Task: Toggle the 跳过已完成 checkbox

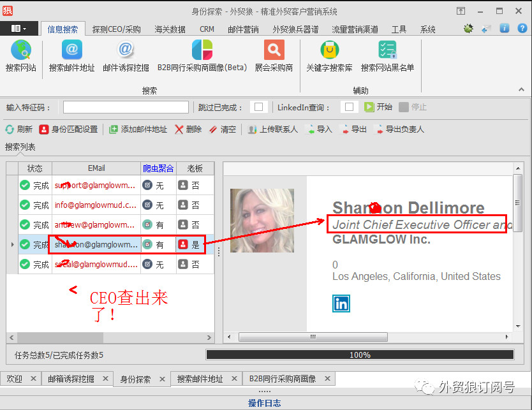Action: 258,107
